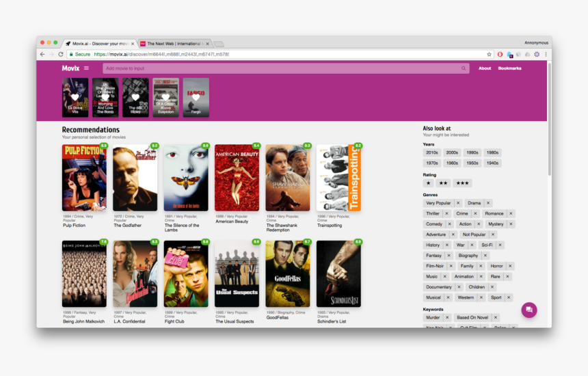
Task: Close The Next Web browser tab
Action: pyautogui.click(x=207, y=44)
